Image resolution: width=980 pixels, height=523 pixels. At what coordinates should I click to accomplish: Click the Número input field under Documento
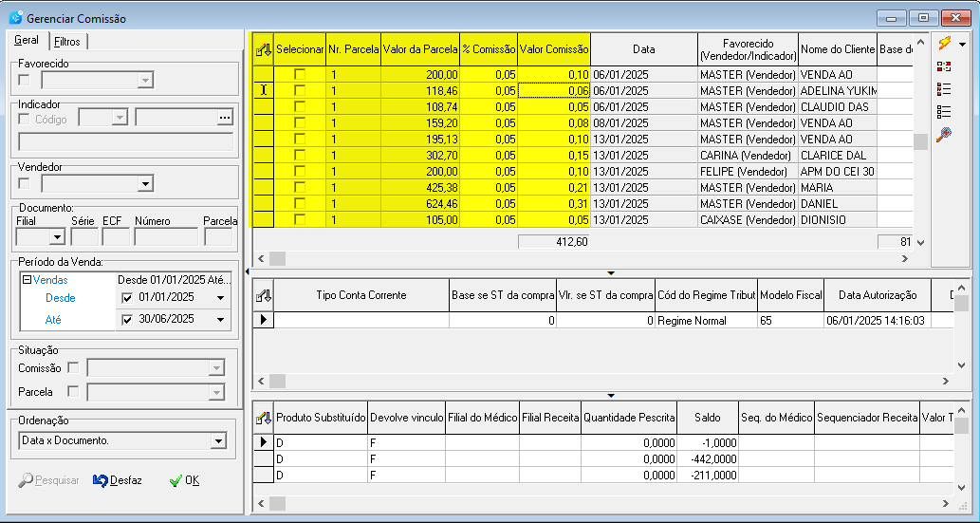click(166, 237)
